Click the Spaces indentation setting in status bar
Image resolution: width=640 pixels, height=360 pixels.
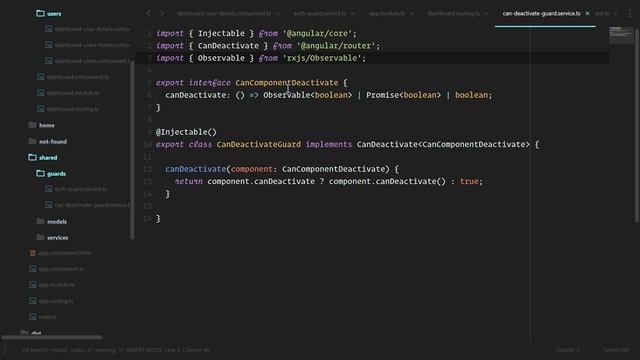(568, 350)
